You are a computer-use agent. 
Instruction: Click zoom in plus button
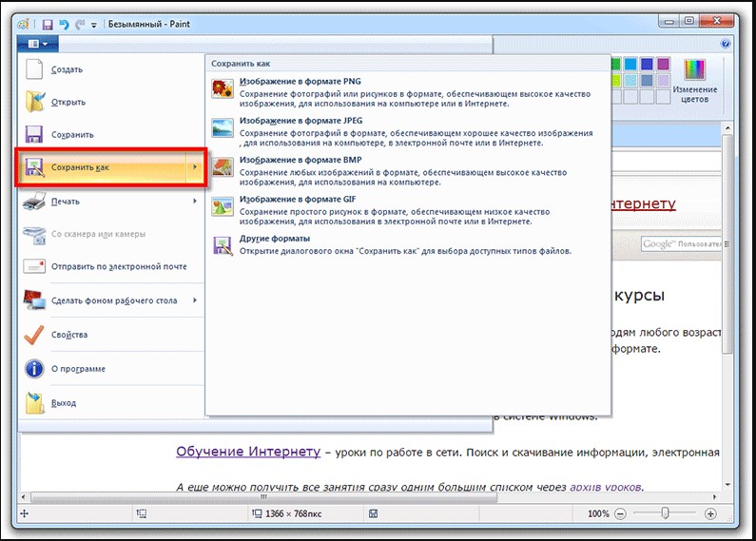(x=710, y=514)
